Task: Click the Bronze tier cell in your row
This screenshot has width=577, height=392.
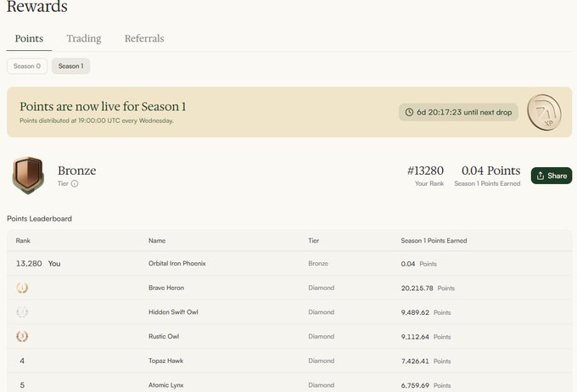Action: 318,264
